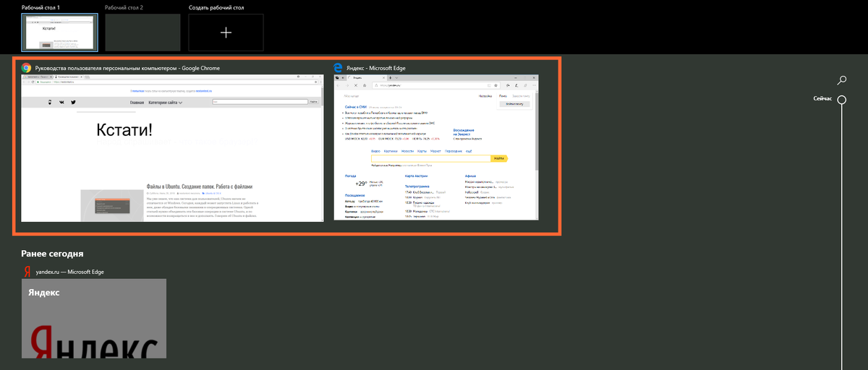Viewport: 868px width, 370px height.
Task: Switch to Рабочий стол 2 thumbnail
Action: (x=142, y=33)
